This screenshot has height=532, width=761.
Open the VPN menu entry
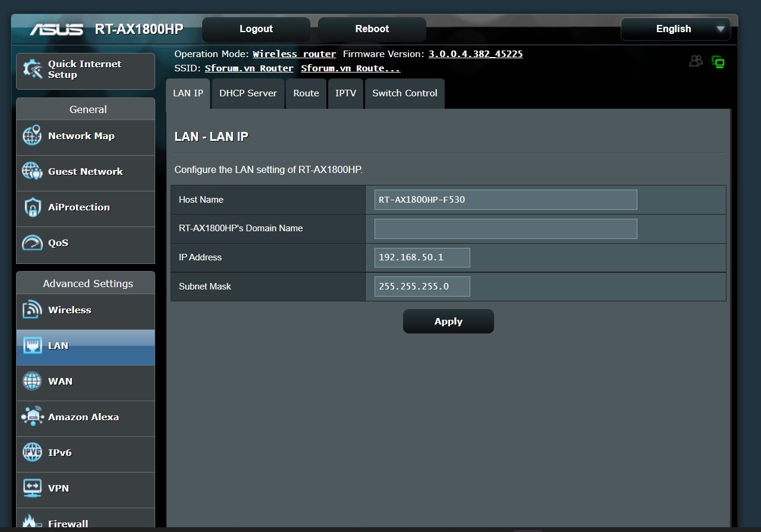[x=86, y=489]
